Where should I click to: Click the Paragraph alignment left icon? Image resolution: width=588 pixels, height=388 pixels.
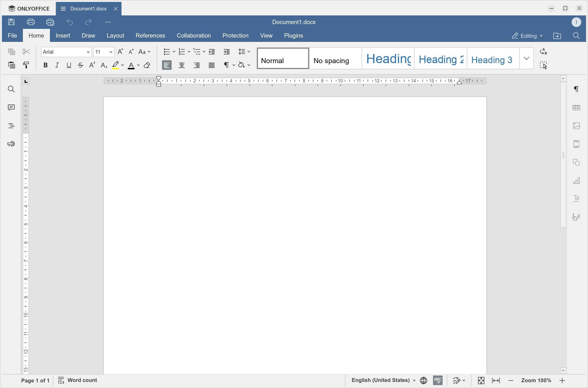click(x=166, y=65)
